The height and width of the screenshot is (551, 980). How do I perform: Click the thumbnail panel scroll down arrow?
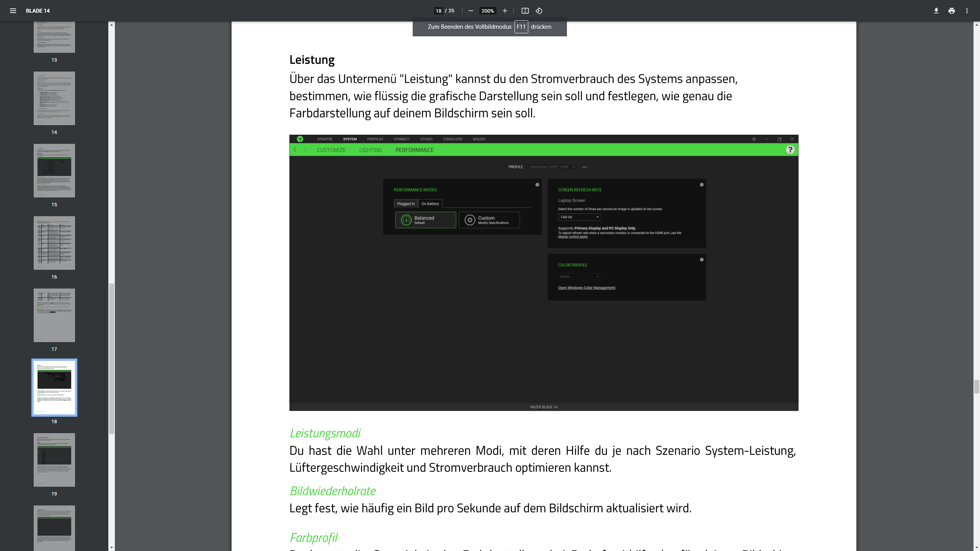(x=111, y=548)
